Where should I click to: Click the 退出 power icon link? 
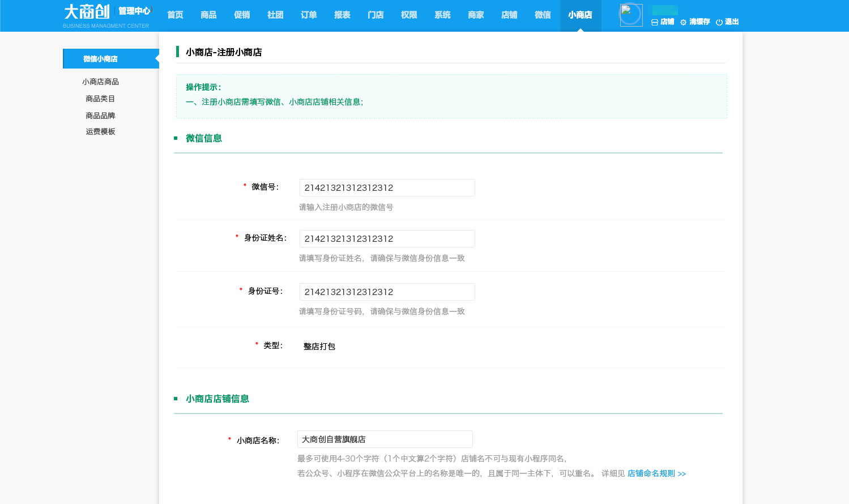(727, 22)
